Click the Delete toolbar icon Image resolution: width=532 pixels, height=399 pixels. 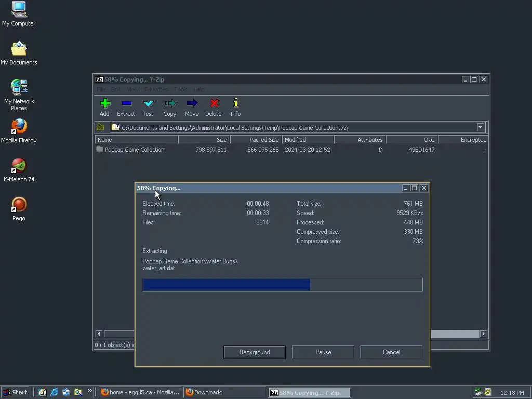point(214,107)
